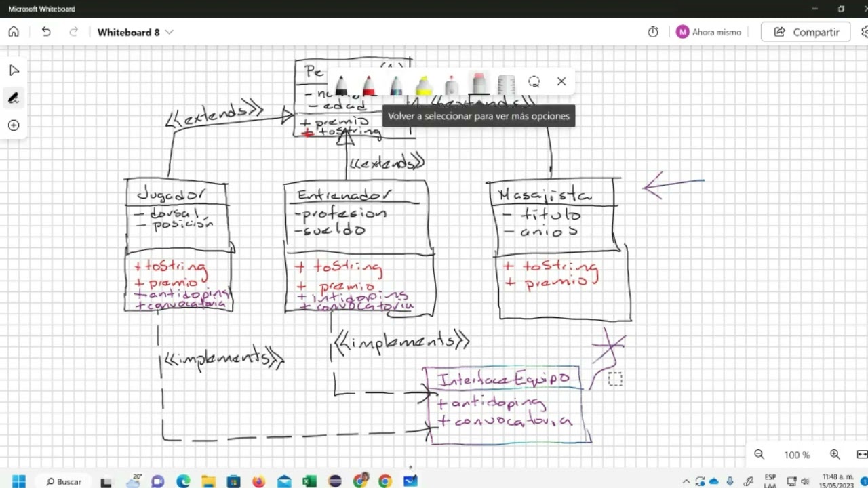Go to Whiteboard home
The width and height of the screenshot is (868, 488).
click(x=14, y=32)
